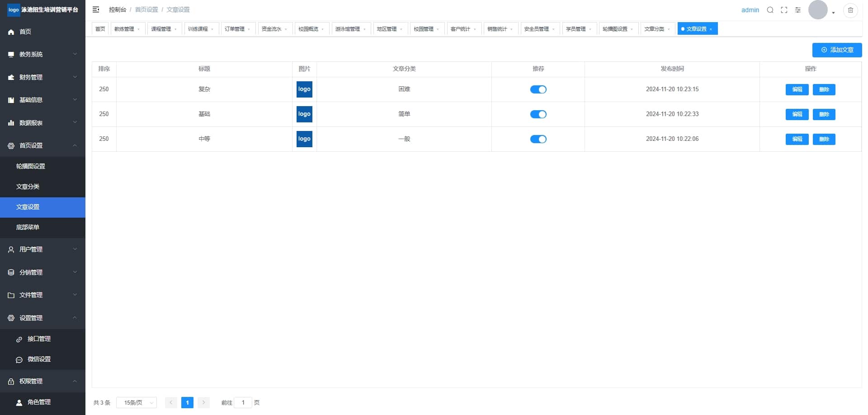Open logo thumbnail of 中等 article
The height and width of the screenshot is (415, 868).
click(304, 139)
